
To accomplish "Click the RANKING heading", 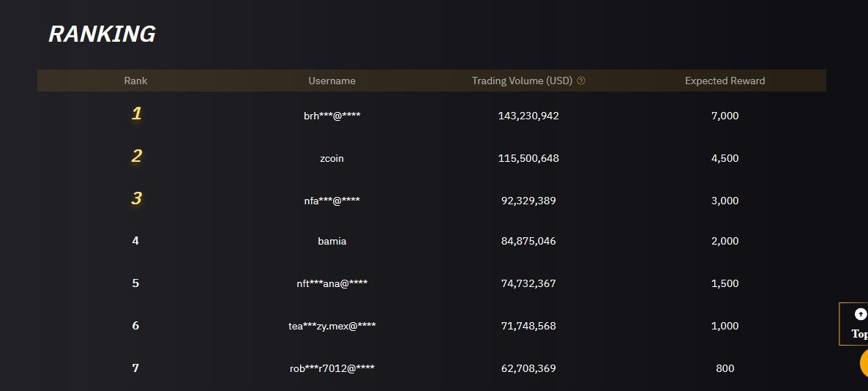I will coord(102,34).
